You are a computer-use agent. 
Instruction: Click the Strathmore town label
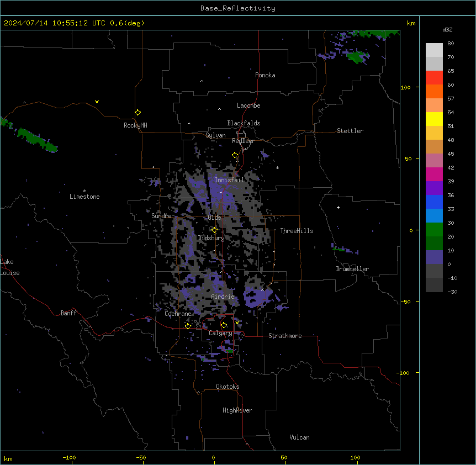(x=285, y=336)
